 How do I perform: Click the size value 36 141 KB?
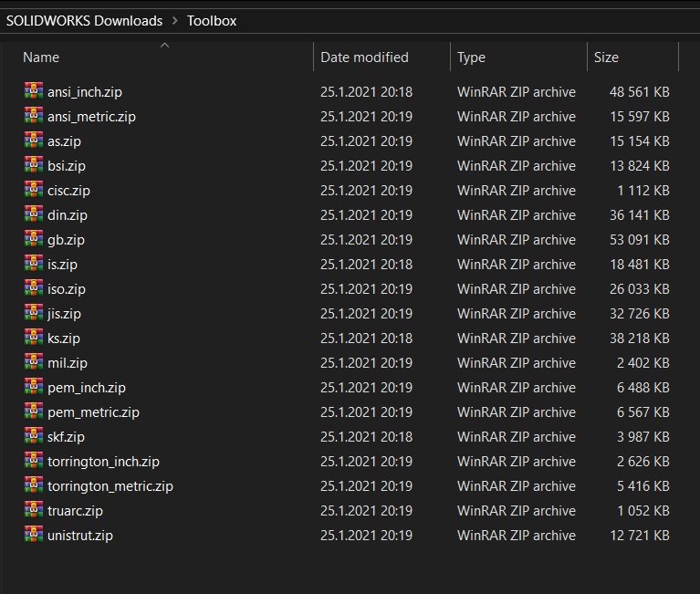[639, 215]
